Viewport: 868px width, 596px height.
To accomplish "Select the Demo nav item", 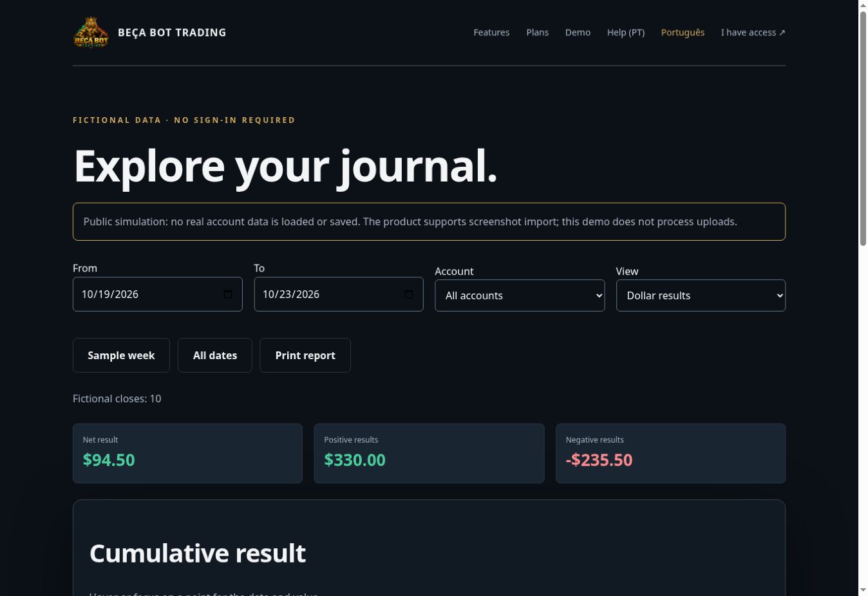I will point(578,32).
